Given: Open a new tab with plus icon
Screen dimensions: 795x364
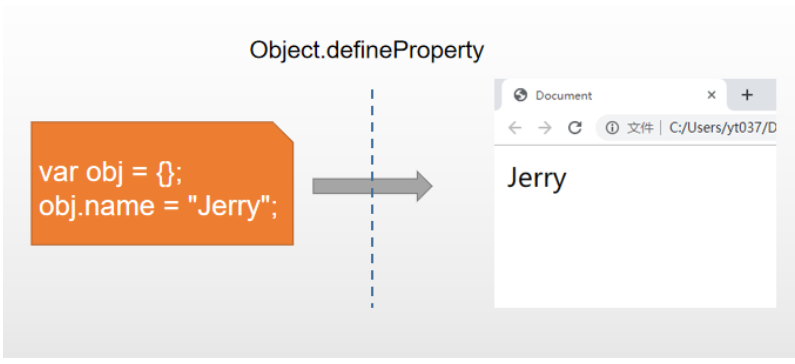Looking at the screenshot, I should tap(747, 95).
